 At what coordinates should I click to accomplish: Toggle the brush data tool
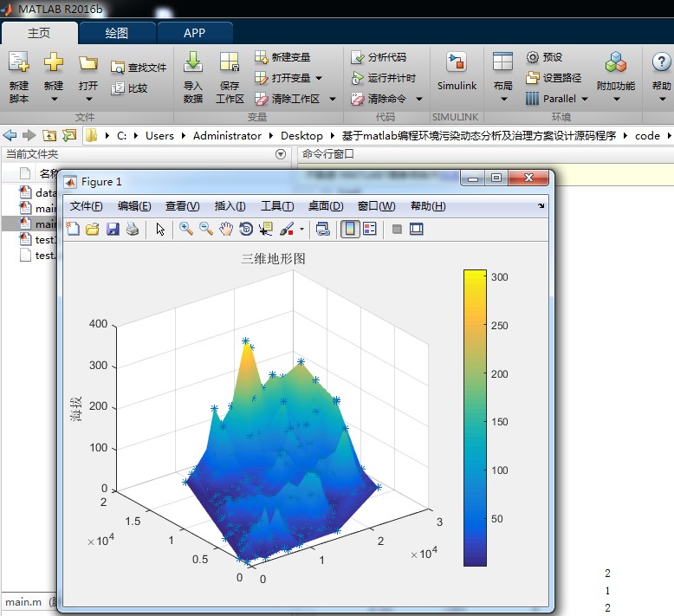pos(286,229)
